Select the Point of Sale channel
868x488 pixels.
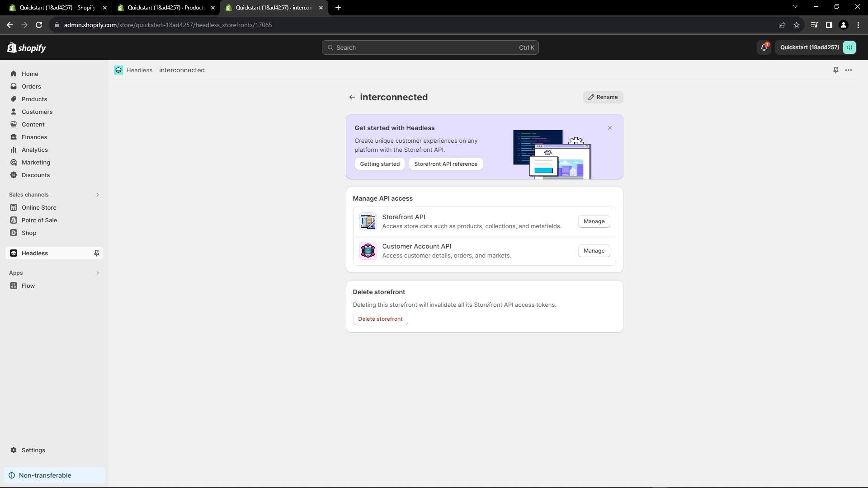[x=40, y=220]
